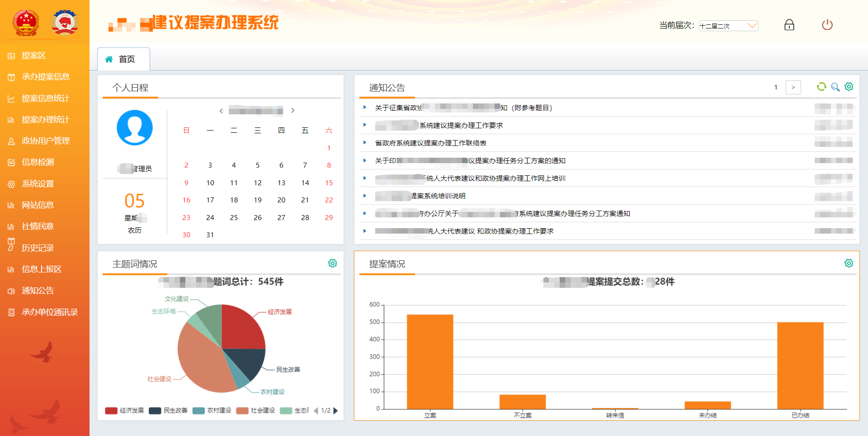Image resolution: width=868 pixels, height=436 pixels.
Task: Open notice 省政府系统建议提案办理工作联络表
Action: [x=430, y=143]
